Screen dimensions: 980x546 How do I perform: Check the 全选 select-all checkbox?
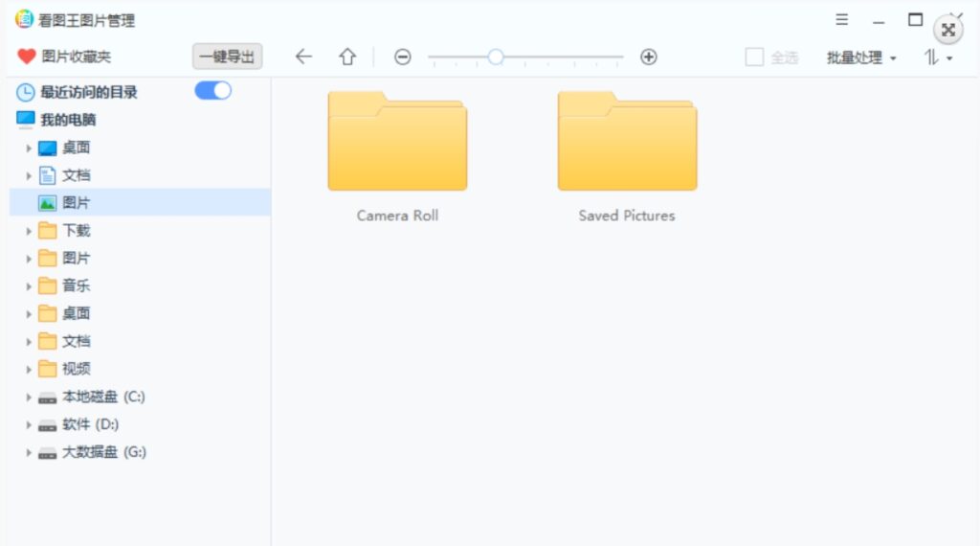754,57
